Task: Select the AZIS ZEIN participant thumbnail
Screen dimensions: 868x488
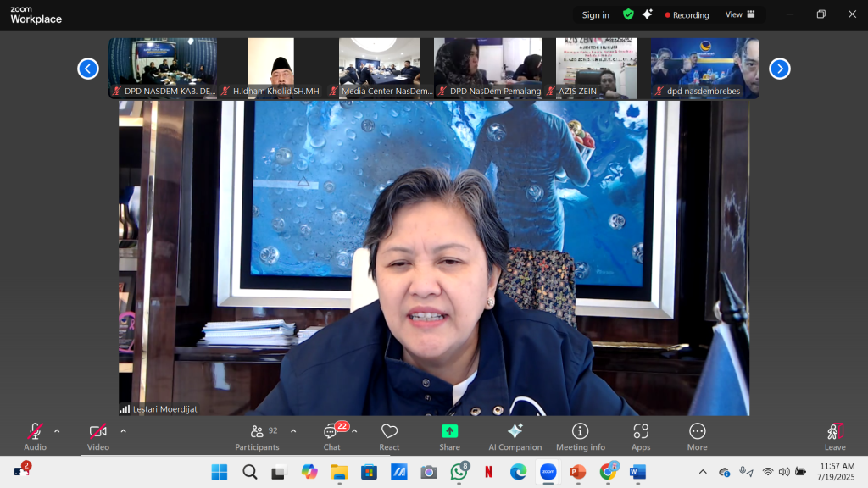Action: (x=597, y=68)
